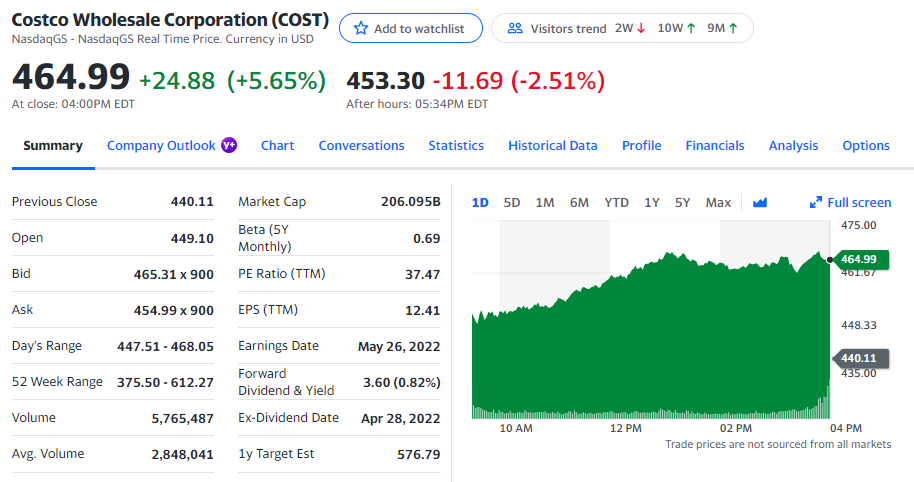Click the Day's Range value 447.51 - 468.05
Screen dimensions: 914x482
click(x=166, y=347)
